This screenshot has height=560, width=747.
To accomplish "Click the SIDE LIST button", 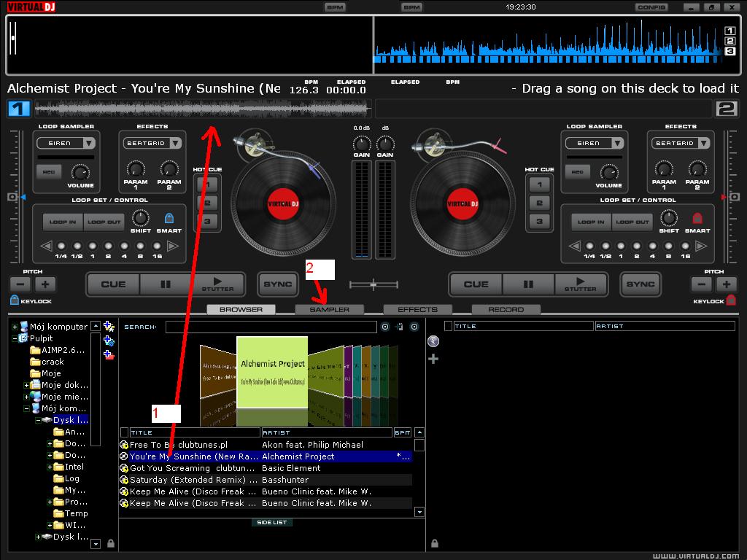I will point(271,522).
